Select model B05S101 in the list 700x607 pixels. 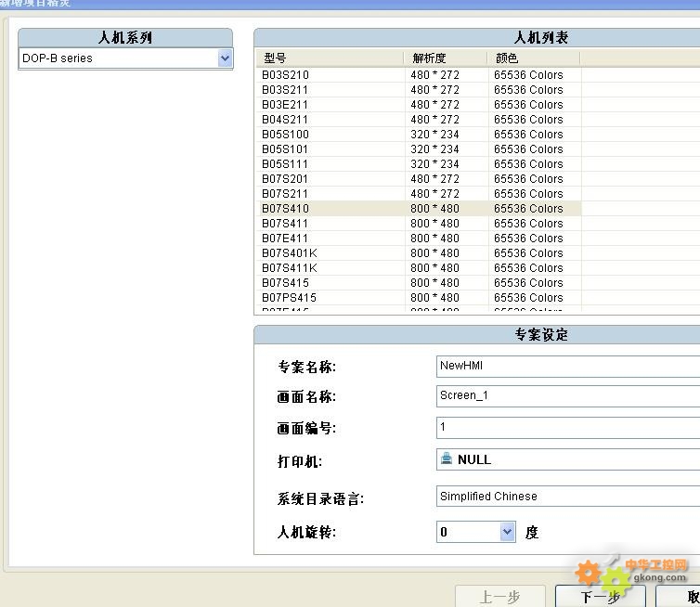(x=285, y=149)
